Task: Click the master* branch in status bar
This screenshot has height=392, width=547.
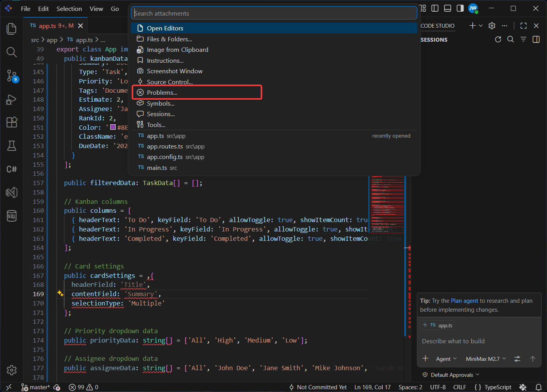Action: pos(35,387)
